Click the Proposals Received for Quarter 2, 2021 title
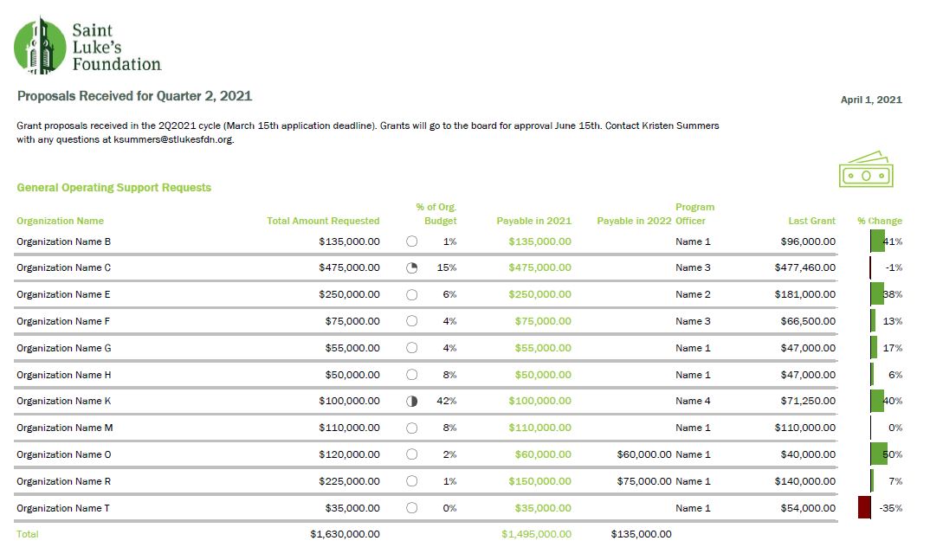The width and height of the screenshot is (930, 560). [134, 96]
